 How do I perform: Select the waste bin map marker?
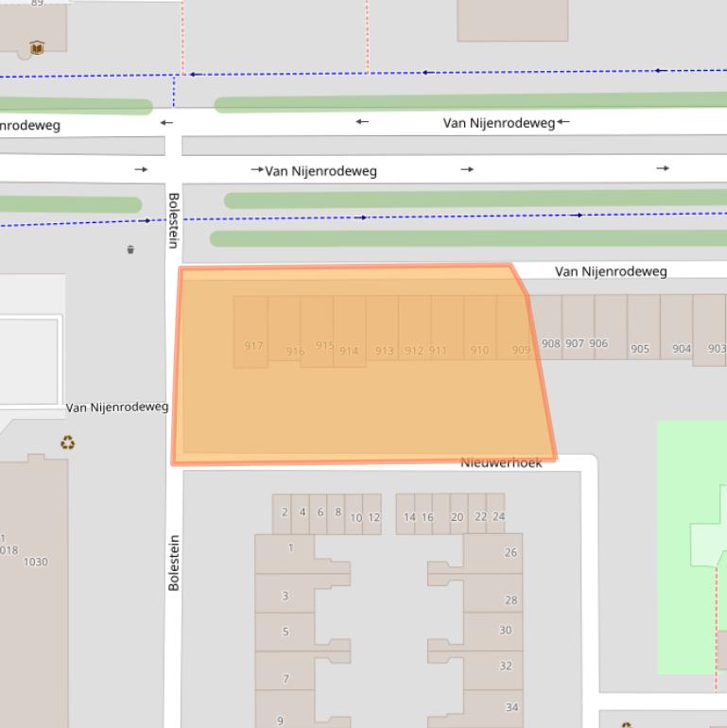click(130, 250)
